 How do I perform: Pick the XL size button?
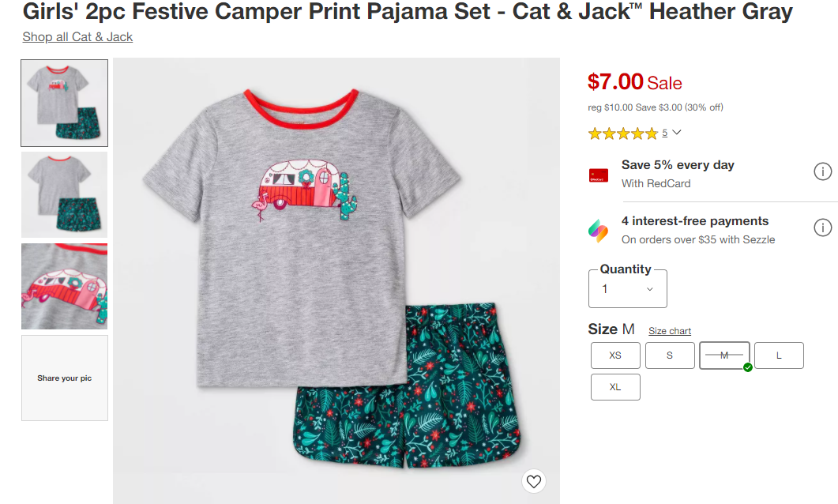click(615, 387)
